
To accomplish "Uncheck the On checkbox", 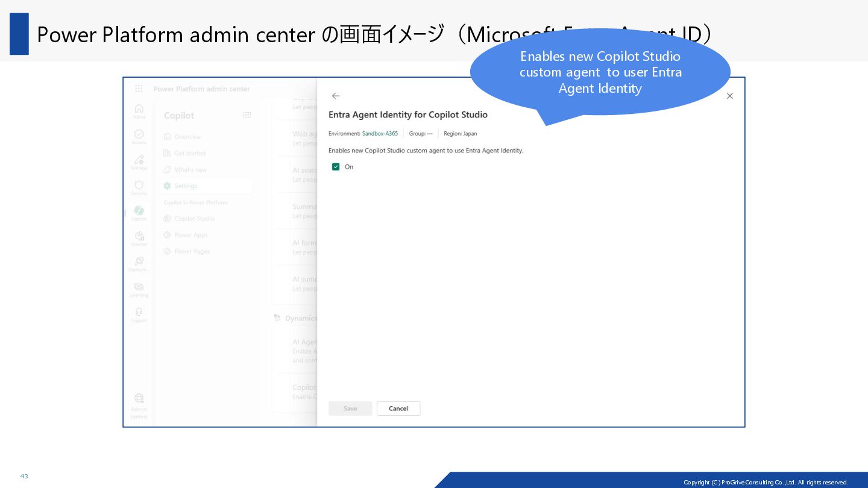I will coord(336,167).
